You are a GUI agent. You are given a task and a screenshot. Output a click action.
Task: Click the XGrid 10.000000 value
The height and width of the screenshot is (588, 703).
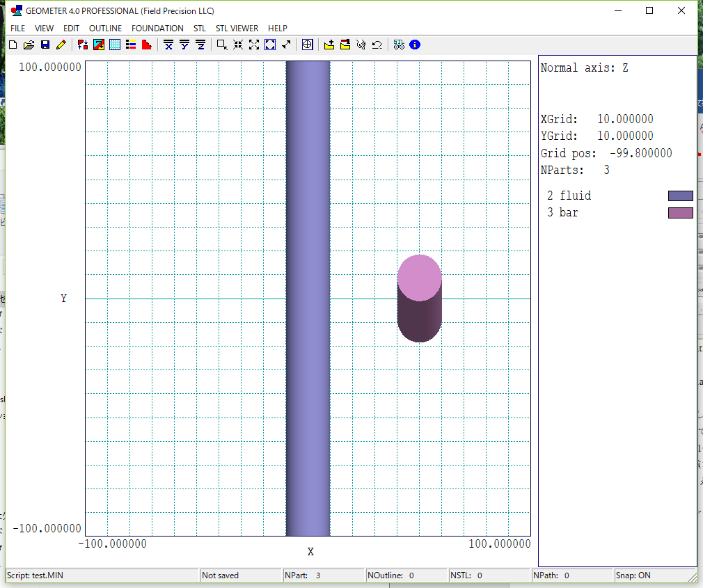625,119
